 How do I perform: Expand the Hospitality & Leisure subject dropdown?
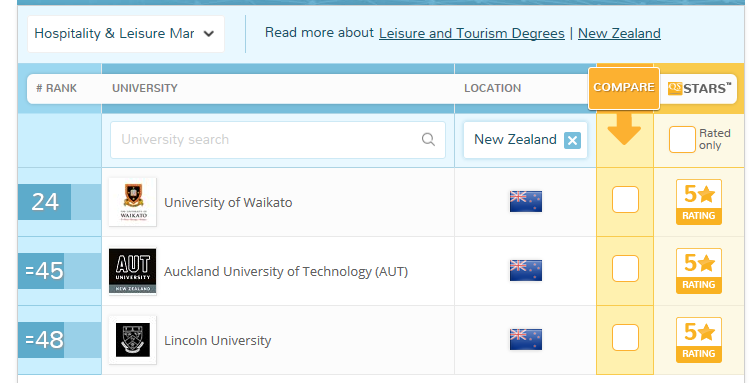[126, 34]
